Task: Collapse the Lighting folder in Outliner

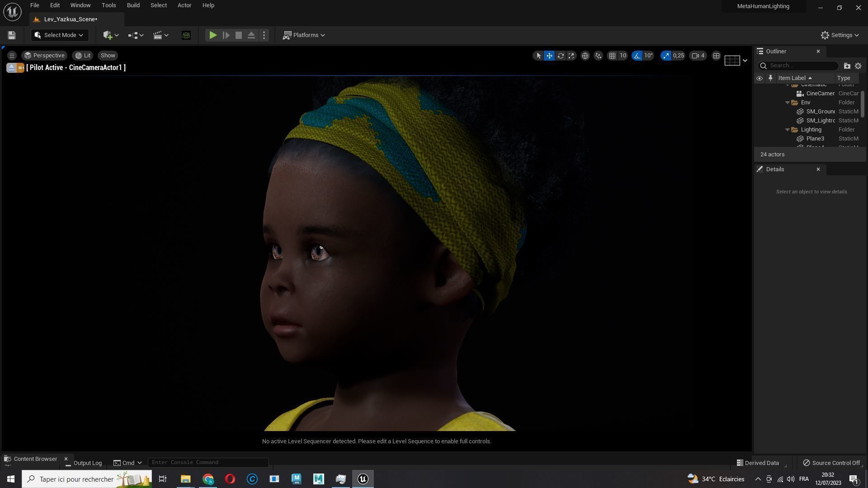Action: pos(788,130)
